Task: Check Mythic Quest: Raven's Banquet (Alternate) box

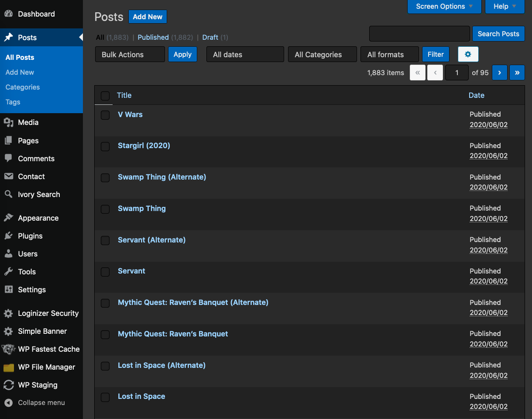Action: pos(105,303)
